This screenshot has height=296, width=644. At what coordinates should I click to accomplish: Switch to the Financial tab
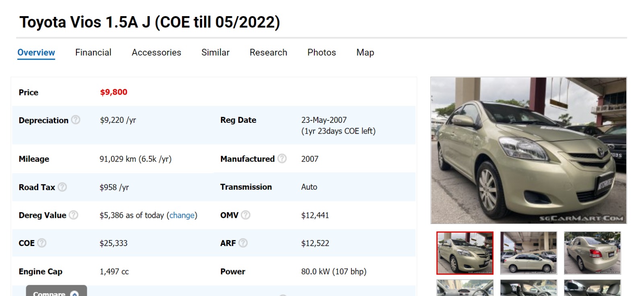pyautogui.click(x=93, y=52)
